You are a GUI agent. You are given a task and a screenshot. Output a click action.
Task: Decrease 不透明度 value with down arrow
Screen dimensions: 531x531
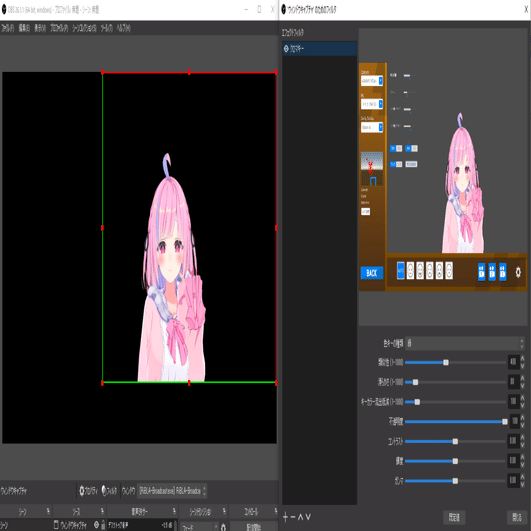(523, 425)
